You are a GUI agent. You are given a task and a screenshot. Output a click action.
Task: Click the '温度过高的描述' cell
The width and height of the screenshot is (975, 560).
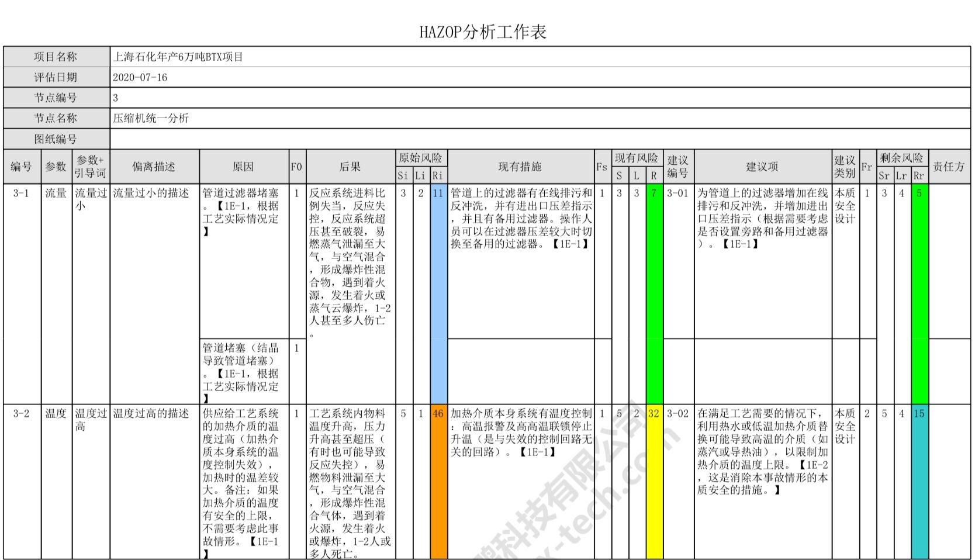(x=154, y=482)
